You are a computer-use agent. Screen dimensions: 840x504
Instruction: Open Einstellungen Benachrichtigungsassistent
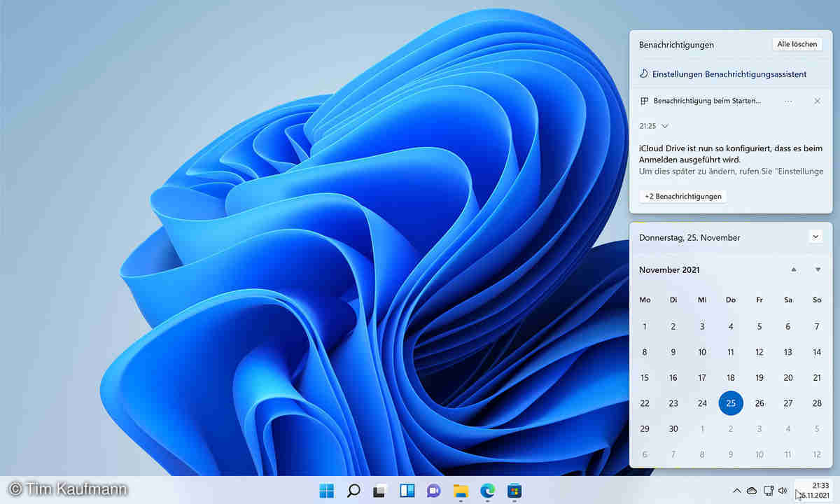point(729,73)
